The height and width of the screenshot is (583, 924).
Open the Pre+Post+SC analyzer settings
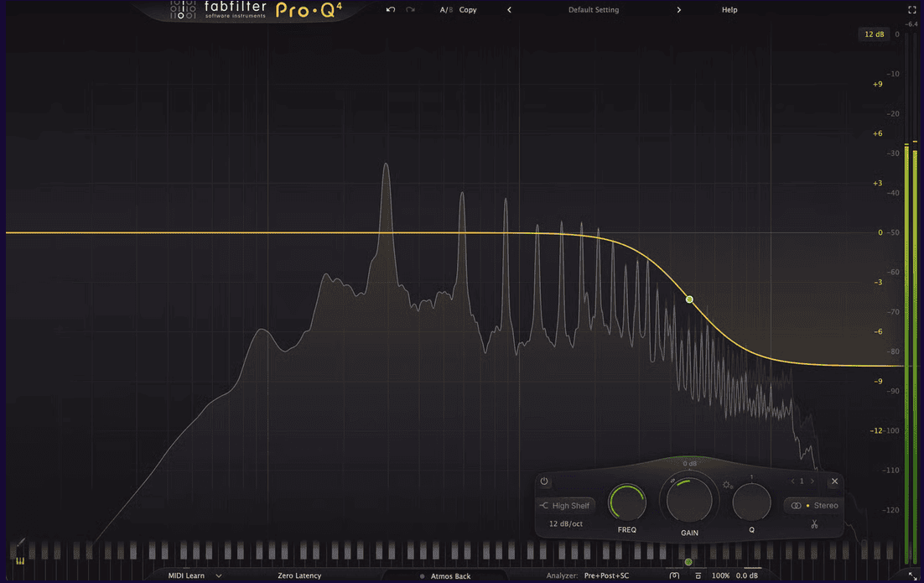click(606, 575)
